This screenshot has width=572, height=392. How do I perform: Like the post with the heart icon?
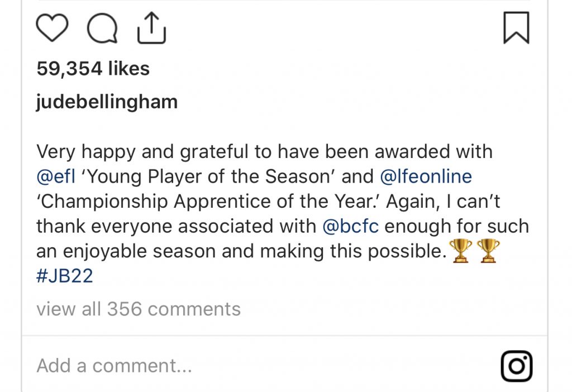tap(52, 28)
